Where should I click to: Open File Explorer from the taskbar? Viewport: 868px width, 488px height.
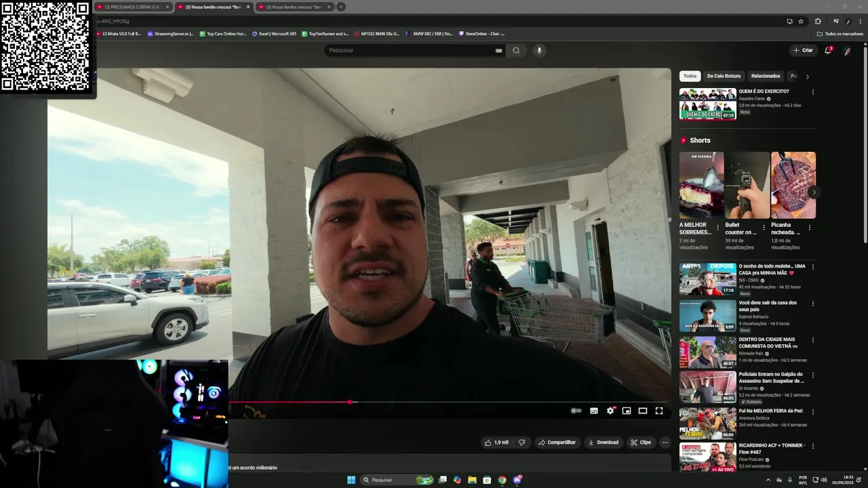coord(472,480)
